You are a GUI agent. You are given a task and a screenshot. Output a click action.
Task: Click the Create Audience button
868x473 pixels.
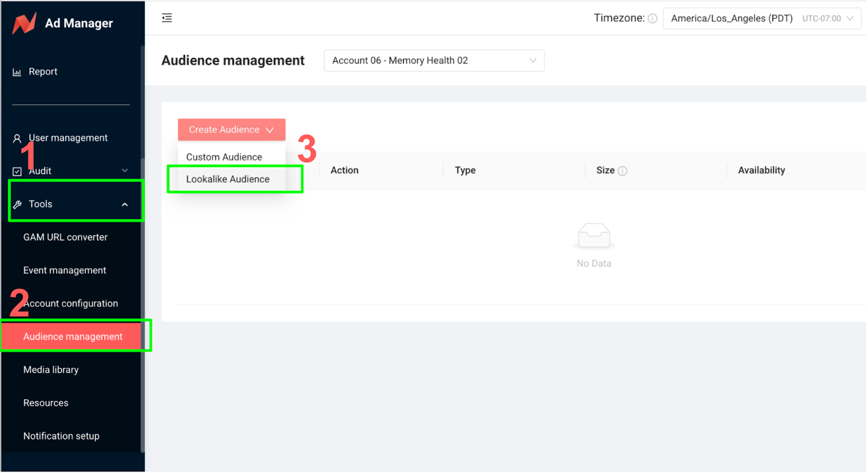pyautogui.click(x=231, y=130)
